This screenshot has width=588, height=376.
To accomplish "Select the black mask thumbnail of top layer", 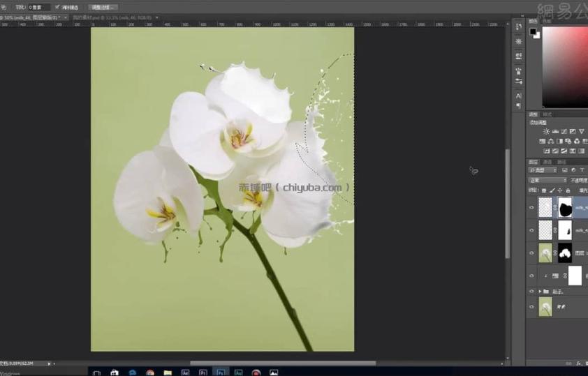I will [565, 208].
